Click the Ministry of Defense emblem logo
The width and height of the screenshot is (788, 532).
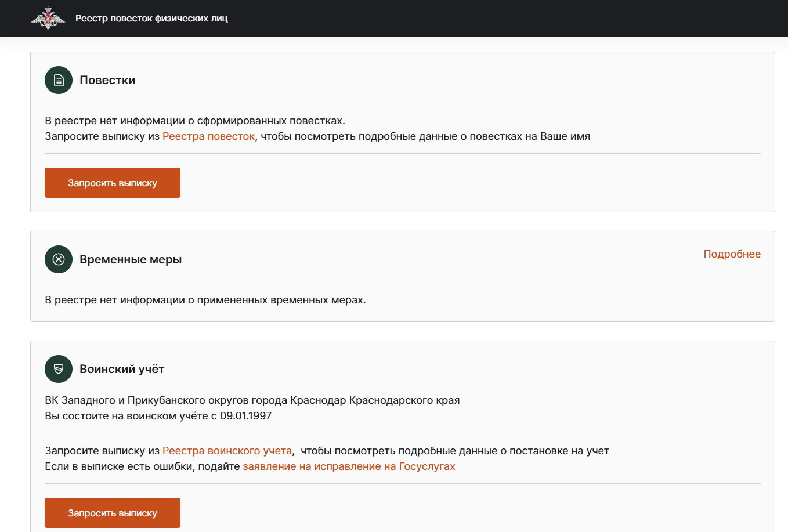tap(48, 19)
